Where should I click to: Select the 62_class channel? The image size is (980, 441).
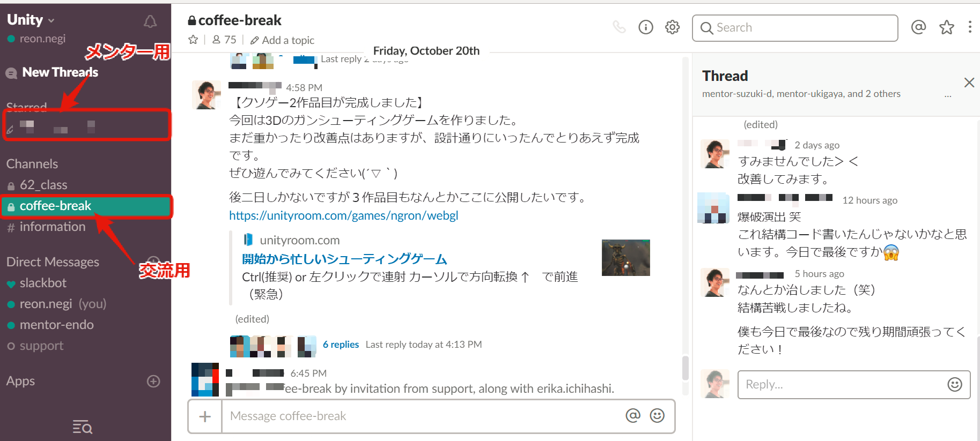(43, 185)
